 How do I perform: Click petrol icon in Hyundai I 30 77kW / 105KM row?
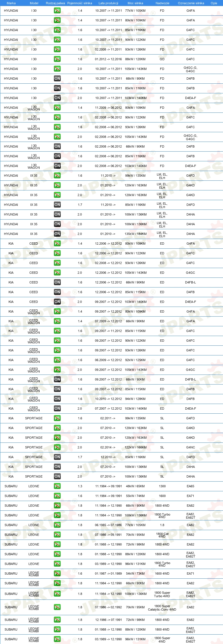click(57, 11)
